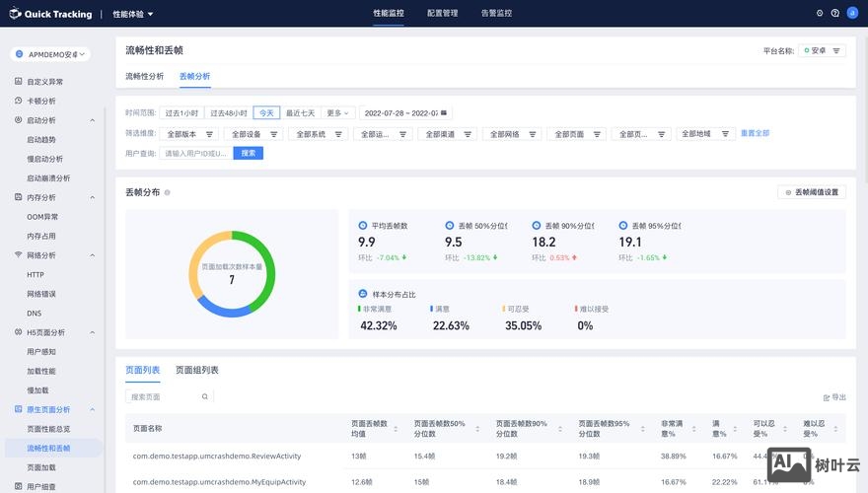
Task: Click search magnifier in 搜索页面 box
Action: (205, 396)
